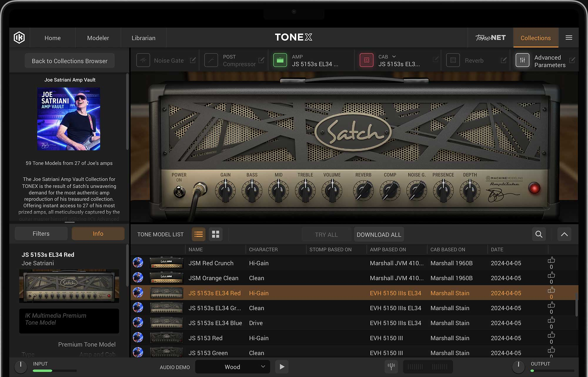Open the tuner icon
Screen dimensions: 588x377
pyautogui.click(x=391, y=366)
